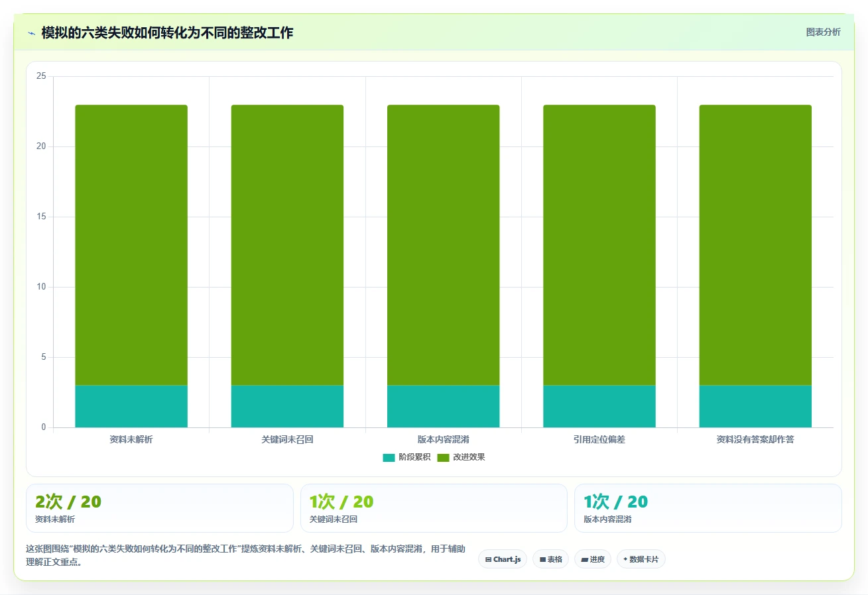Open the 2次 / 20 资料未解析 stat card
The height and width of the screenshot is (595, 868).
(159, 508)
